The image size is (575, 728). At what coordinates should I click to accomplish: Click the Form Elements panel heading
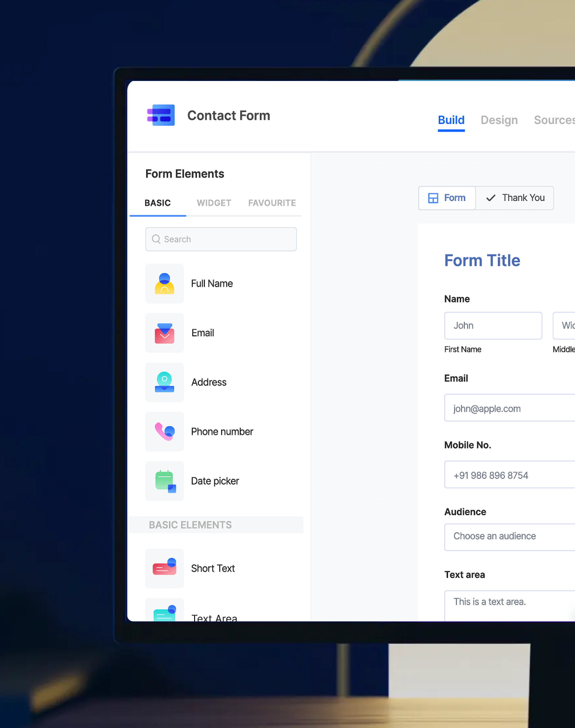point(185,174)
